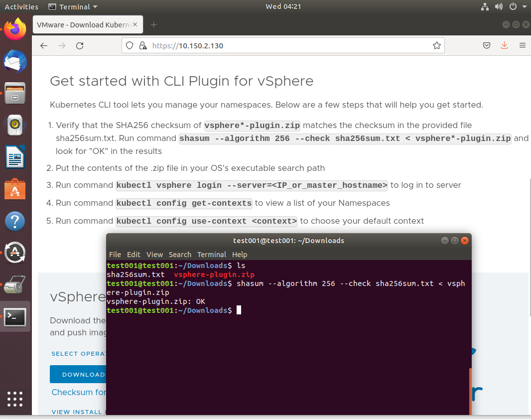
Task: Minimize the terminal window
Action: pos(445,241)
